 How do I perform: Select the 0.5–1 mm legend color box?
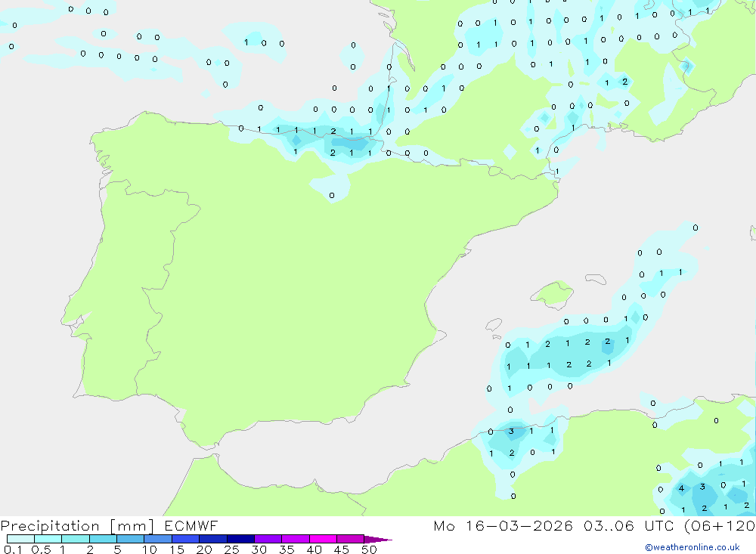48,539
